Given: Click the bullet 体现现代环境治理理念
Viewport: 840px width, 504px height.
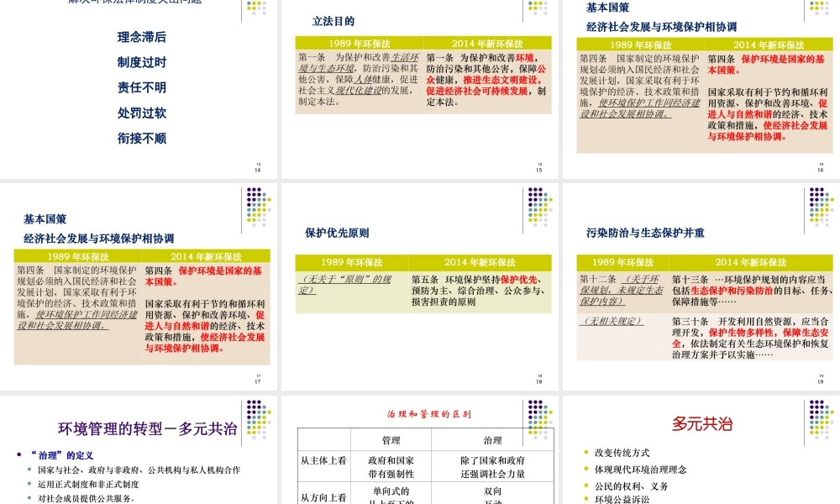Looking at the screenshot, I should (x=640, y=470).
